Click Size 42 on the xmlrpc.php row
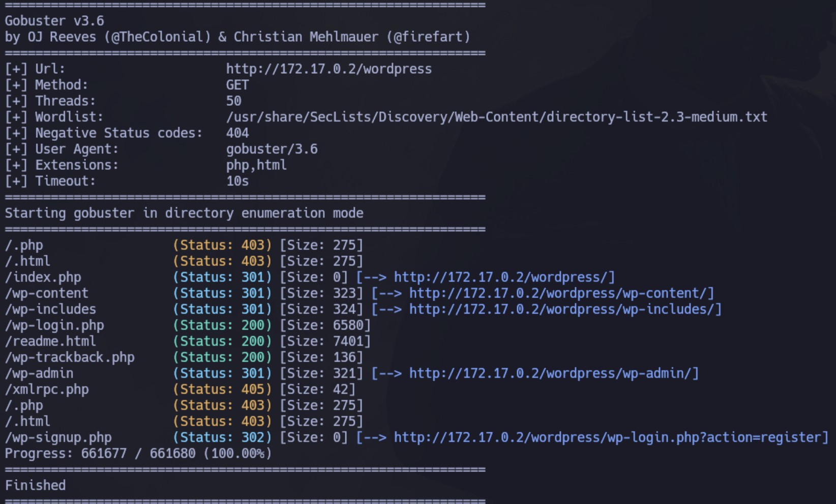This screenshot has height=504, width=836. (x=318, y=390)
